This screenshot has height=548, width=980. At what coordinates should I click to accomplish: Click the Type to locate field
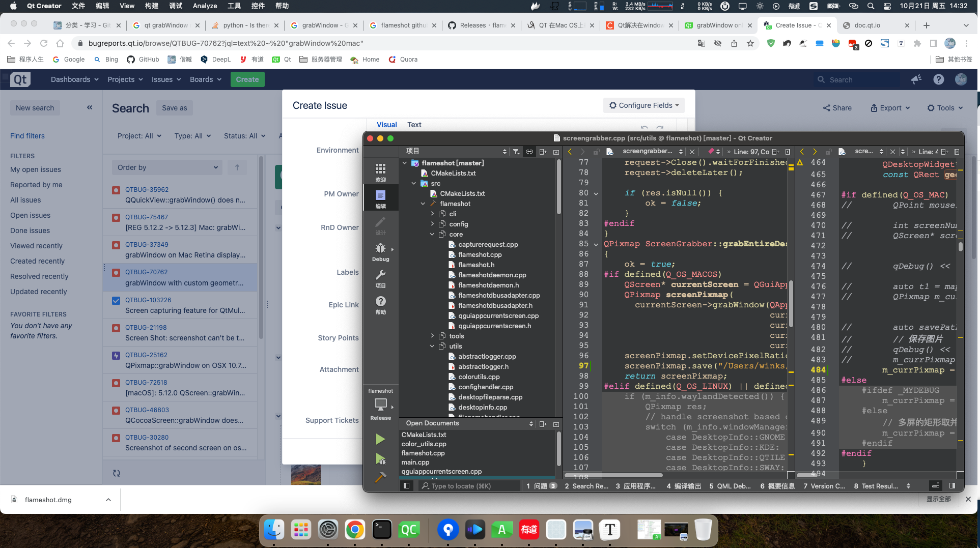pyautogui.click(x=468, y=486)
